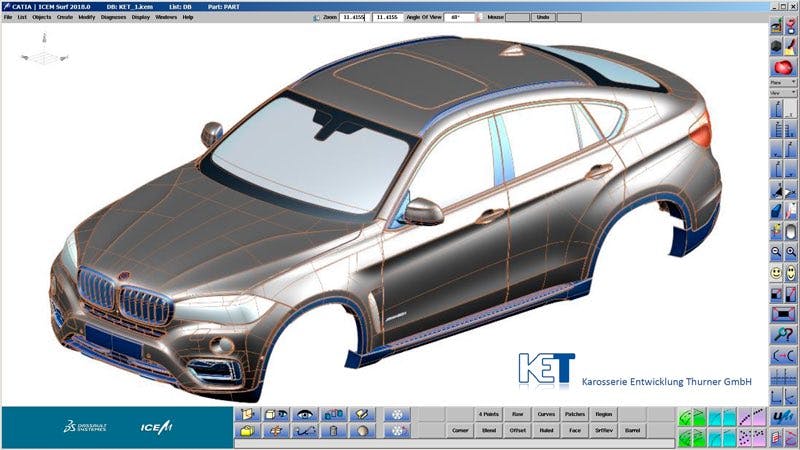Open the Objects menu
The image size is (800, 450).
(x=42, y=17)
